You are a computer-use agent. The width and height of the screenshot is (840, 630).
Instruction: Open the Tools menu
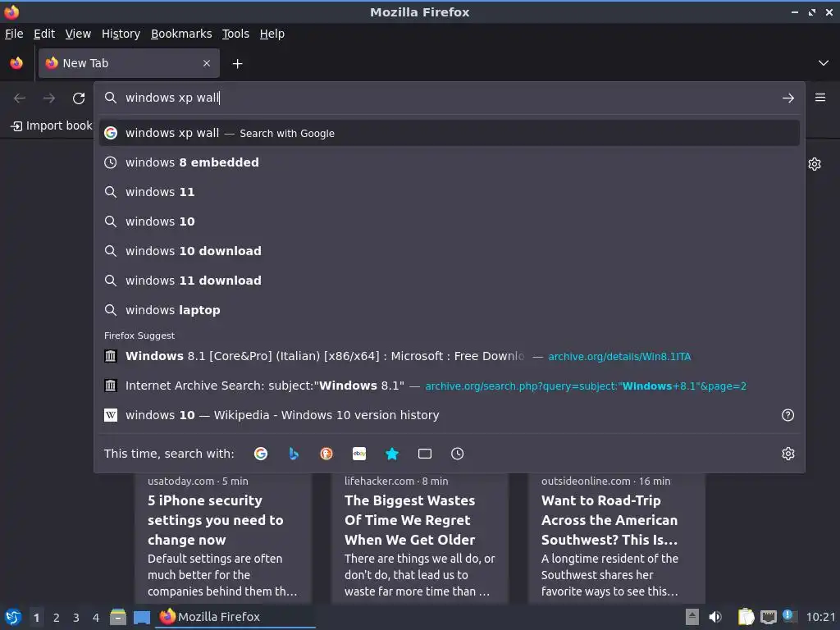tap(235, 34)
